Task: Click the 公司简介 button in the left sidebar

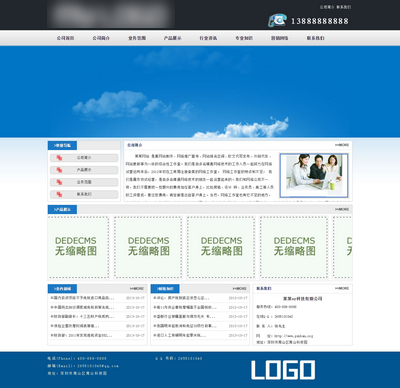Action: point(84,158)
